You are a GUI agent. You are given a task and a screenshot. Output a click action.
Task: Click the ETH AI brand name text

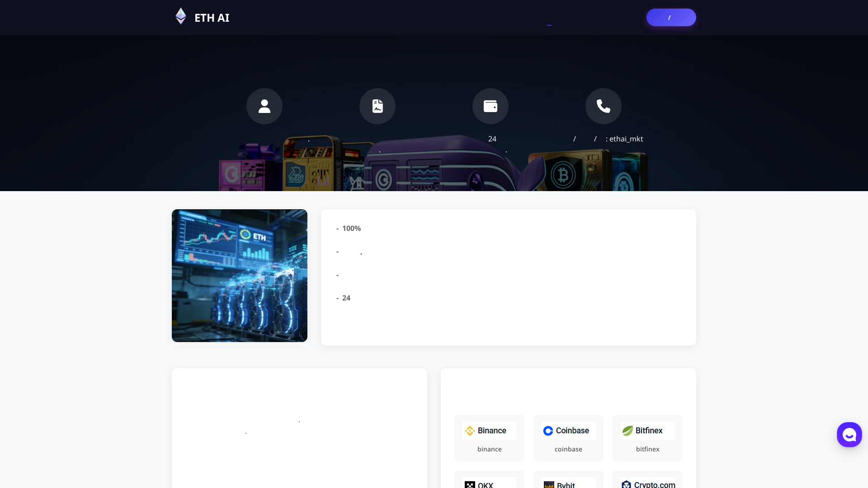212,18
